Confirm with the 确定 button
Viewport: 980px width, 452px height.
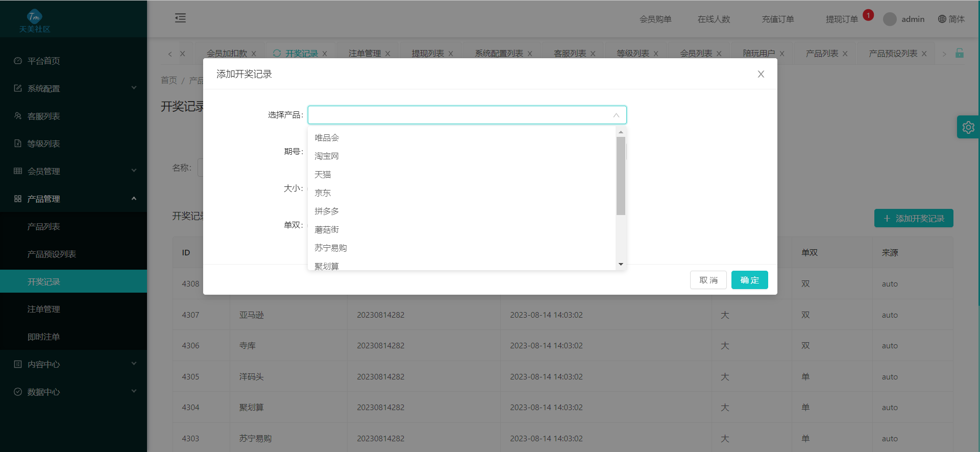coord(750,280)
